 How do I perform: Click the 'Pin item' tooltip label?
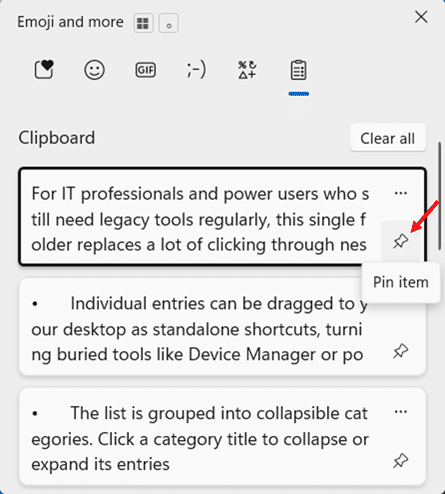pyautogui.click(x=401, y=282)
